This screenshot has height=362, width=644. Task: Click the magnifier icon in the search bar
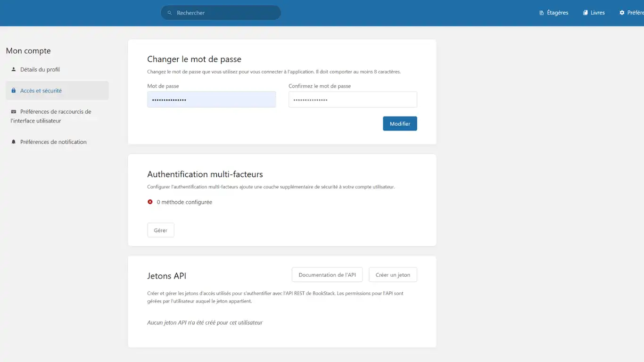pos(170,13)
